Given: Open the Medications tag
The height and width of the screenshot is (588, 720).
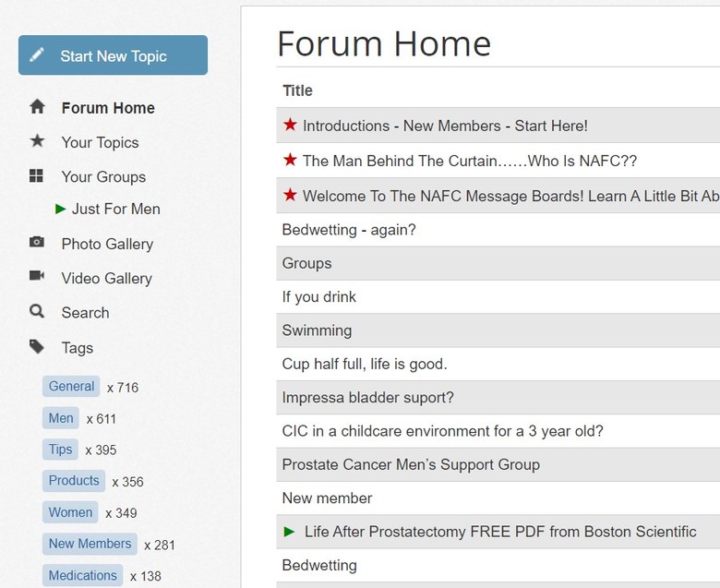Looking at the screenshot, I should [x=82, y=575].
